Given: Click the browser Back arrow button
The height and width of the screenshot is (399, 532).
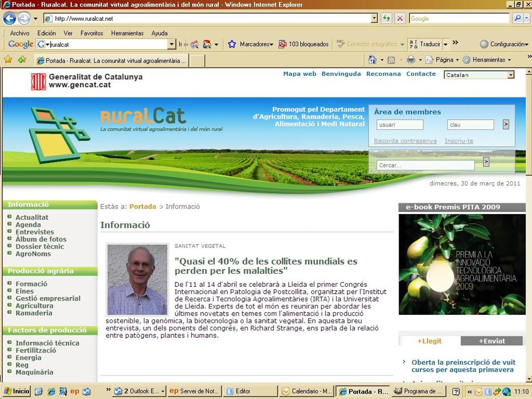Looking at the screenshot, I should pos(10,19).
